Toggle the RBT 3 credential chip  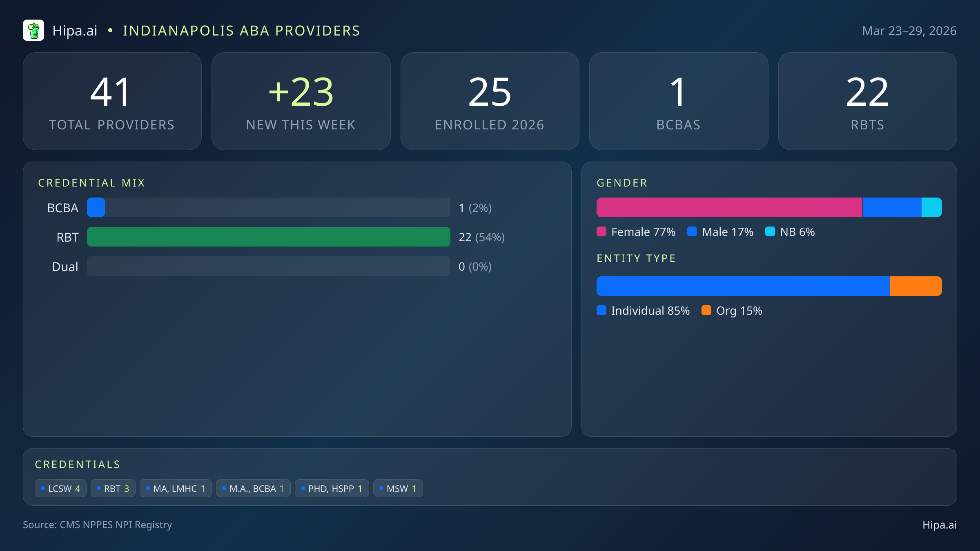tap(113, 488)
